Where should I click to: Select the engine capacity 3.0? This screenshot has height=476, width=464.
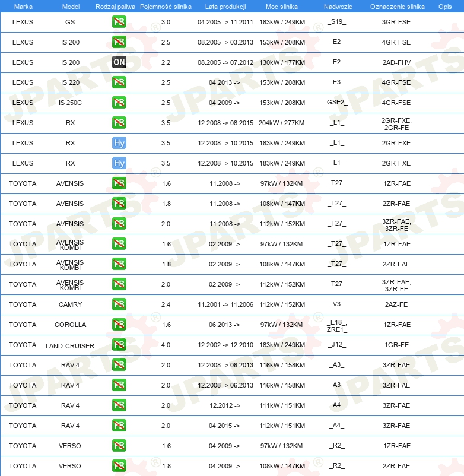point(166,22)
